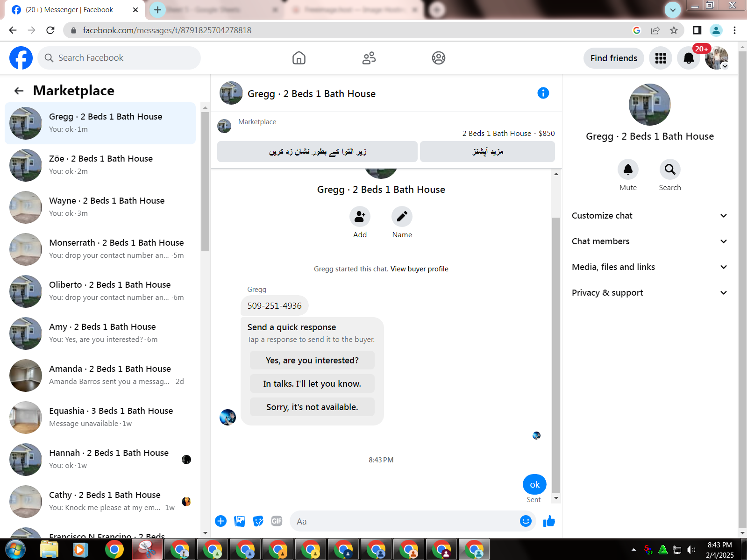Send quick reply In talks. I'll let you know.
The image size is (747, 560).
tap(312, 384)
